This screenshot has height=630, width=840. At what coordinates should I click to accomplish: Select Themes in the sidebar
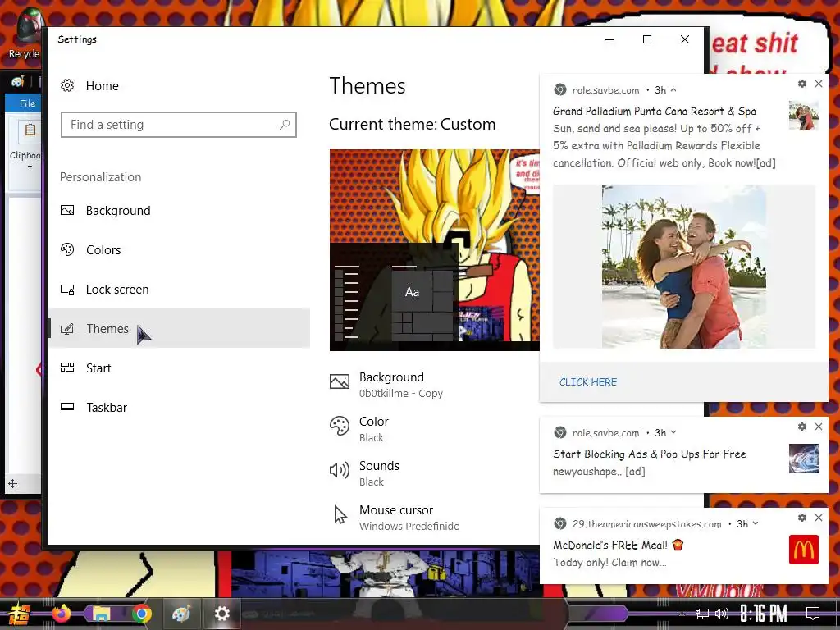[179, 328]
